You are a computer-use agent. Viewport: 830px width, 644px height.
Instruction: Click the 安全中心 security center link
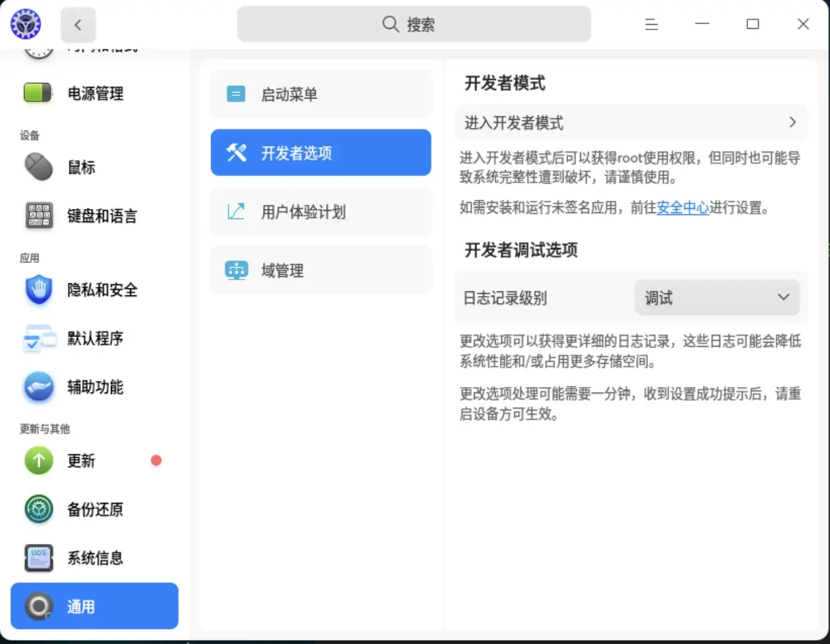tap(682, 208)
